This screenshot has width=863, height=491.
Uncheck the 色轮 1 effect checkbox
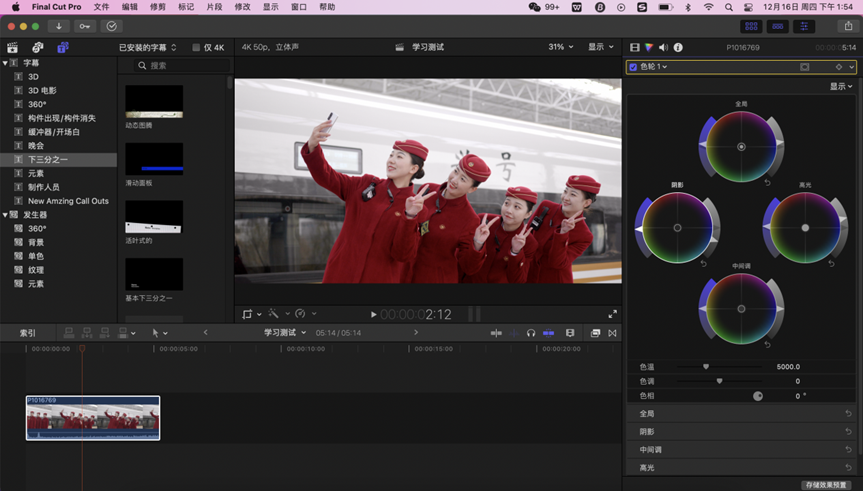pos(633,67)
